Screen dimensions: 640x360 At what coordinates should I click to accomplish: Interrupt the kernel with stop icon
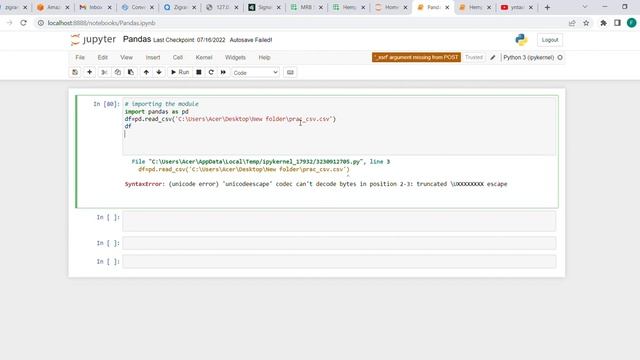click(x=199, y=72)
